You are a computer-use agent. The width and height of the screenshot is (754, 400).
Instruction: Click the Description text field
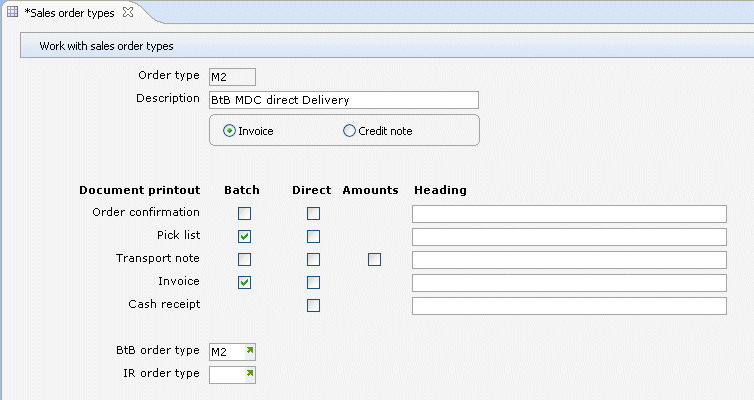point(343,100)
